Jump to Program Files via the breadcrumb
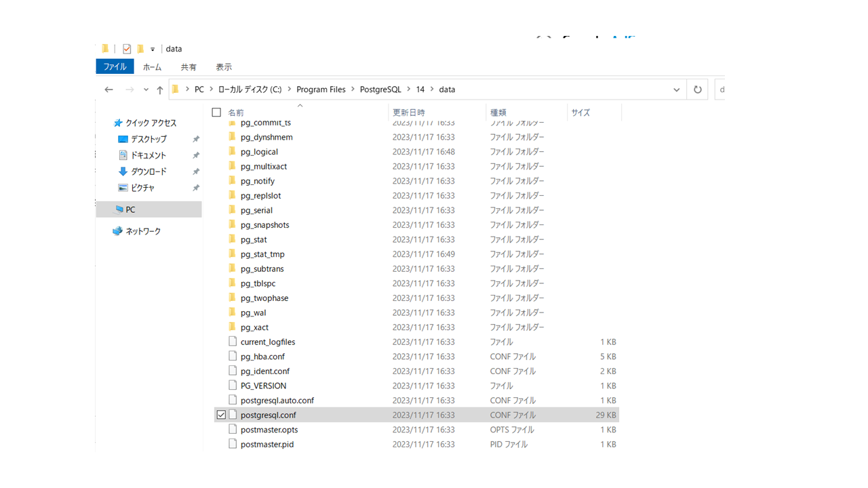The image size is (868, 488). pos(321,89)
